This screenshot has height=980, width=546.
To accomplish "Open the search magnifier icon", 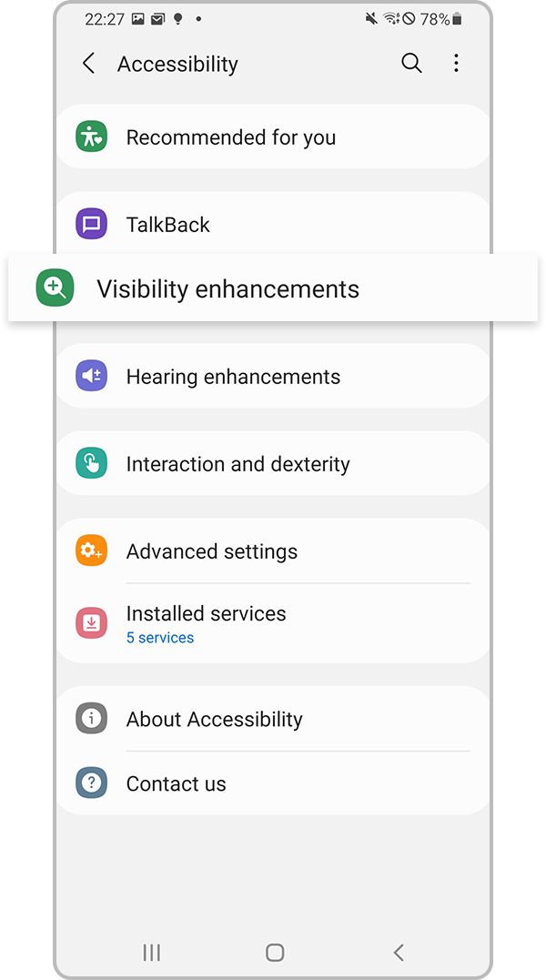I will click(411, 64).
